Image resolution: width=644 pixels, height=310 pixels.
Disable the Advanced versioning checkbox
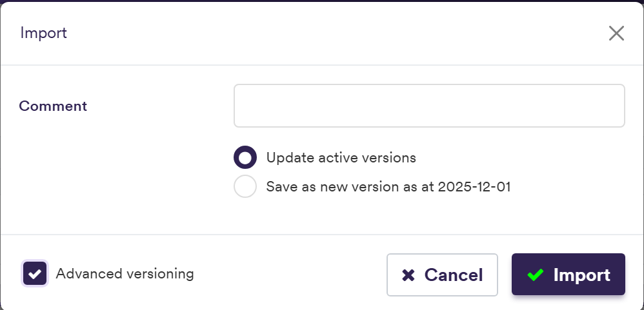click(35, 273)
